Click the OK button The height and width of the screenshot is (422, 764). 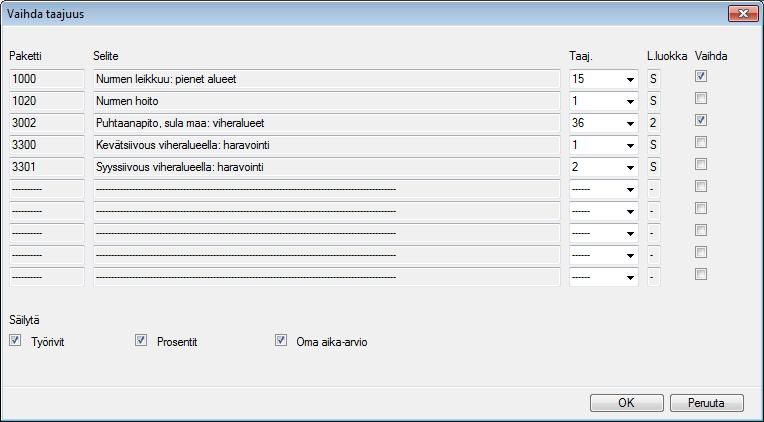[627, 403]
